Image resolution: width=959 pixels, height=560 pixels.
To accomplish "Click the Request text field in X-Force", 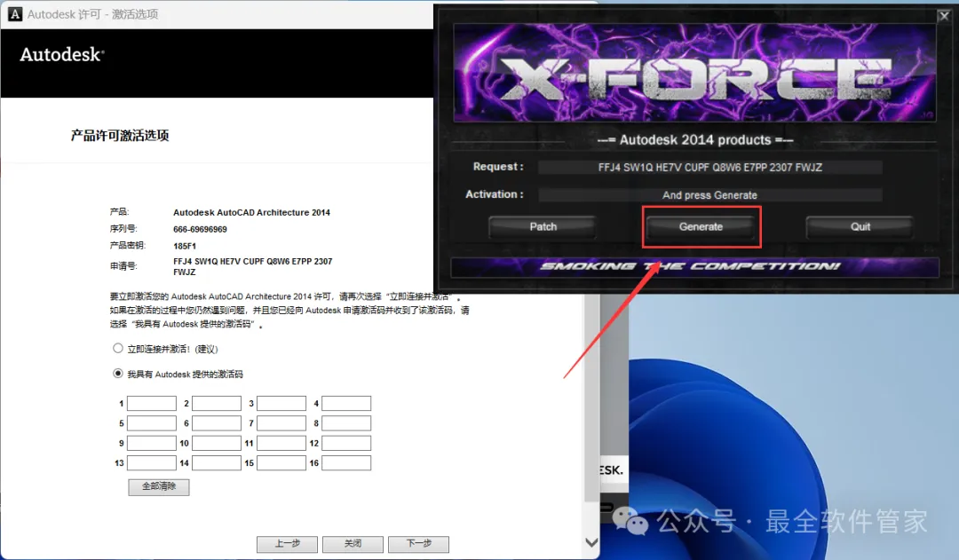I will (710, 168).
